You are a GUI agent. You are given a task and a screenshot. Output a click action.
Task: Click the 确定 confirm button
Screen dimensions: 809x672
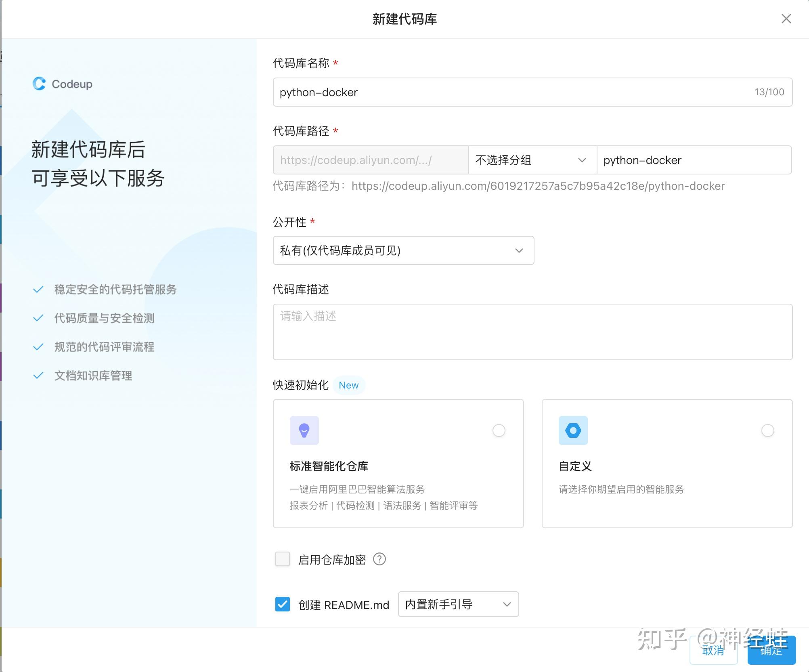771,651
